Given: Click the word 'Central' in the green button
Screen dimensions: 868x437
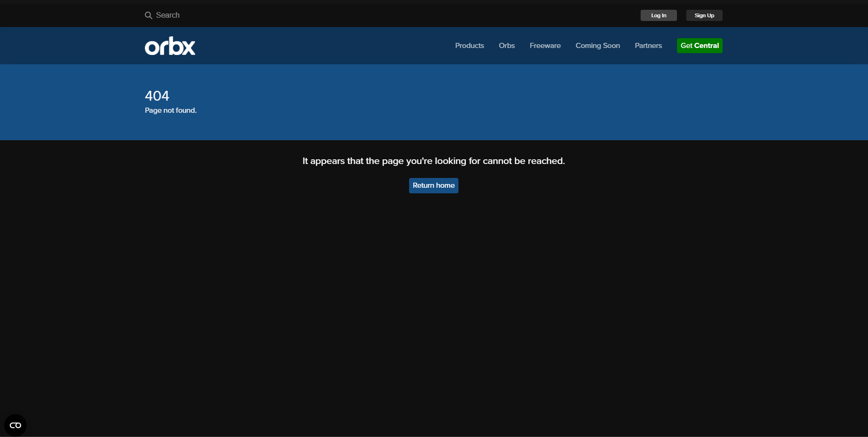Looking at the screenshot, I should (707, 46).
